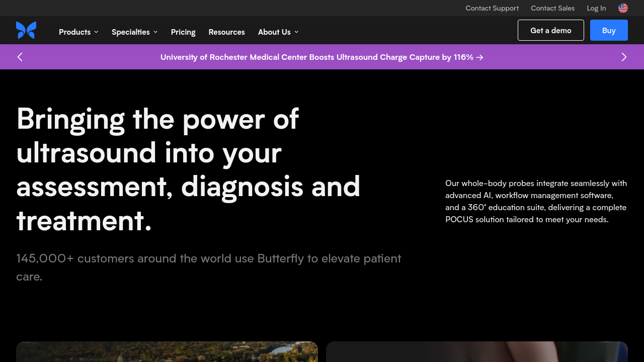Select the aerial landscape thumbnail card
This screenshot has height=362, width=644.
tap(167, 351)
